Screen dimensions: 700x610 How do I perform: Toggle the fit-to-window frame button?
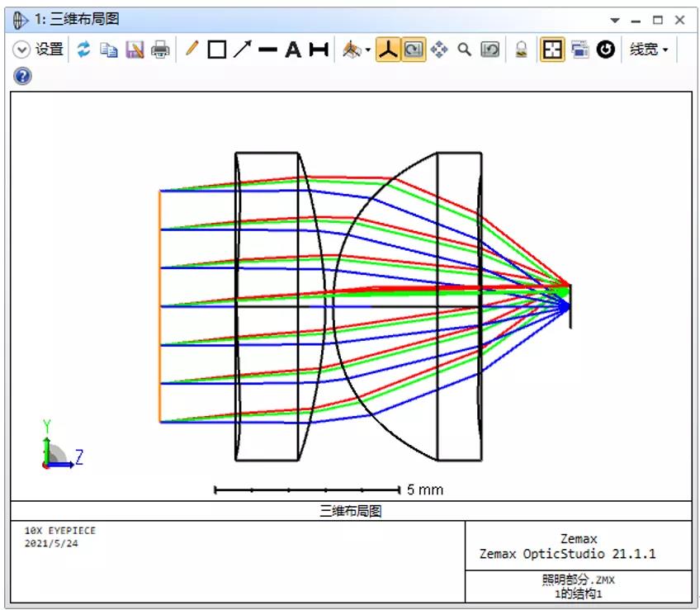[x=552, y=50]
